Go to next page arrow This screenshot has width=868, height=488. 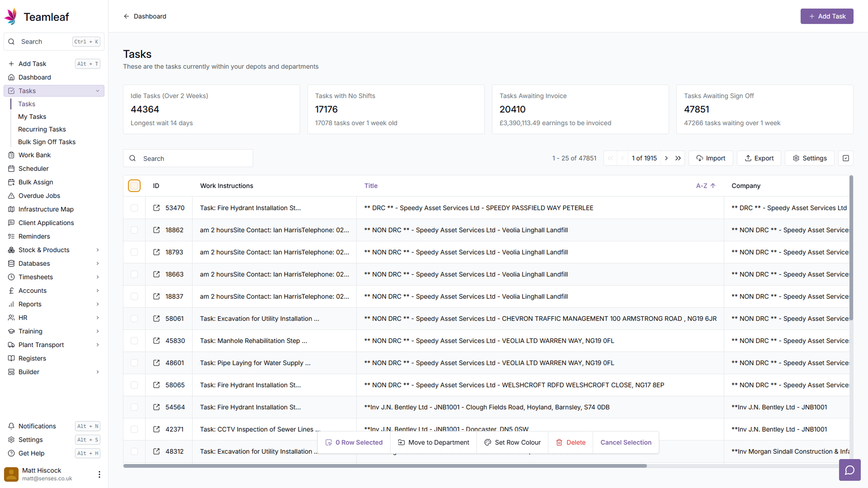pyautogui.click(x=666, y=158)
